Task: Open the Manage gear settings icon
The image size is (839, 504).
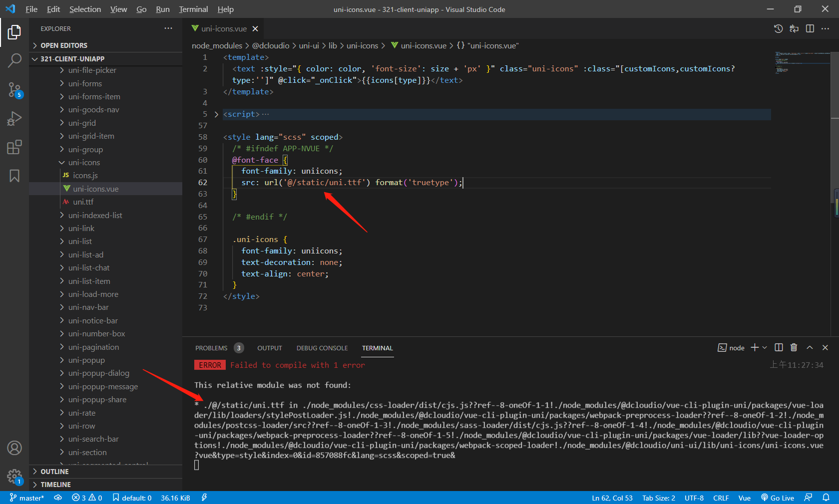Action: tap(14, 477)
